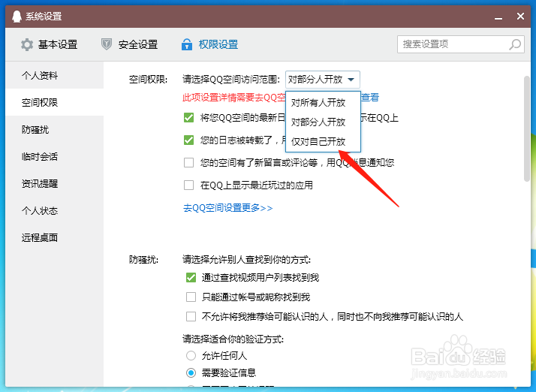Screen dimensions: 536x392
Task: Click the shield icon for 安全设置
Action: click(107, 44)
